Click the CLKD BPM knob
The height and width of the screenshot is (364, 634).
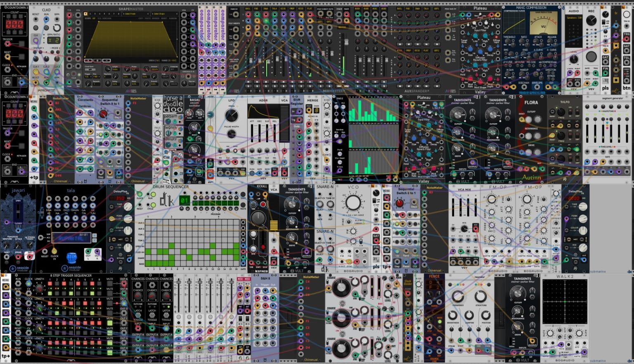pyautogui.click(x=57, y=28)
